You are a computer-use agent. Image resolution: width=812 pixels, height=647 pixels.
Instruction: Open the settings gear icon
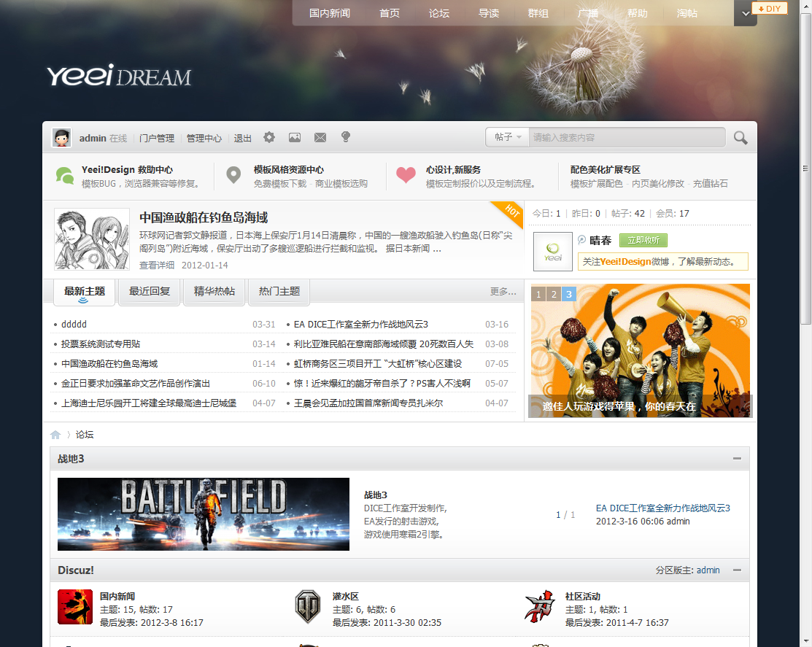pos(268,137)
